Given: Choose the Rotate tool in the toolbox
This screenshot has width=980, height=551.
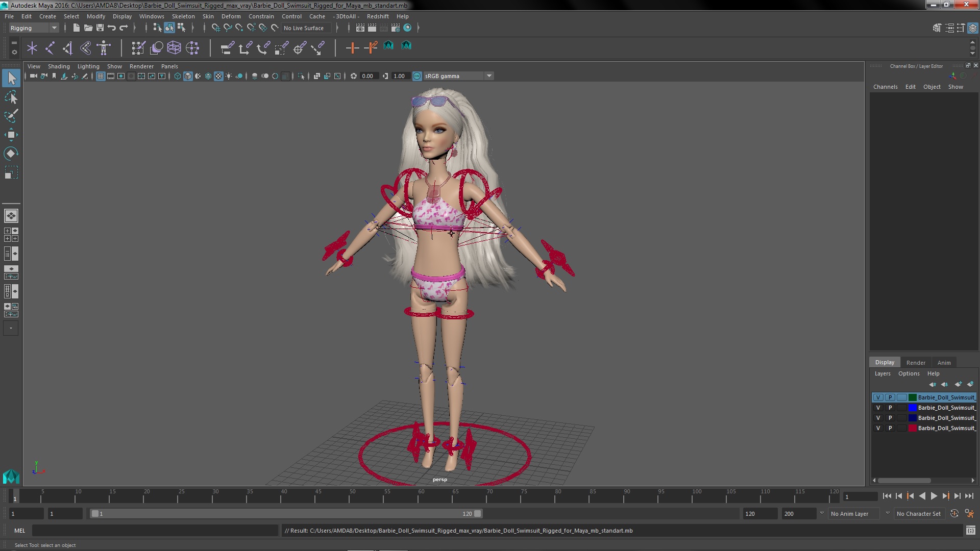Looking at the screenshot, I should pos(11,154).
